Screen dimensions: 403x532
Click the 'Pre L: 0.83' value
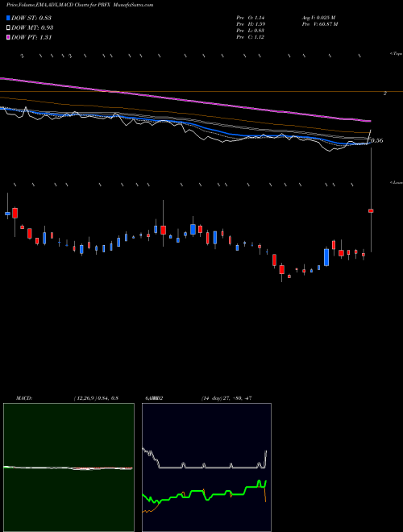tap(251, 31)
